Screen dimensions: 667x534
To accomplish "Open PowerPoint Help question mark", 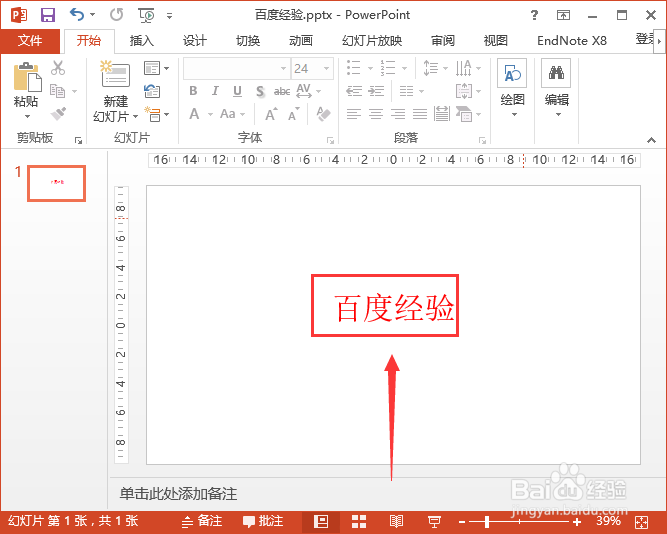I will (534, 15).
